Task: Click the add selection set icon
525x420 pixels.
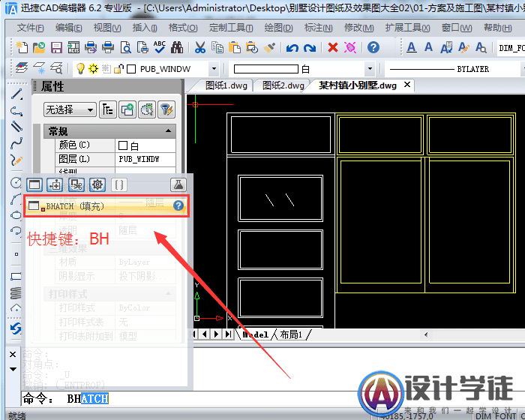Action: [127, 109]
